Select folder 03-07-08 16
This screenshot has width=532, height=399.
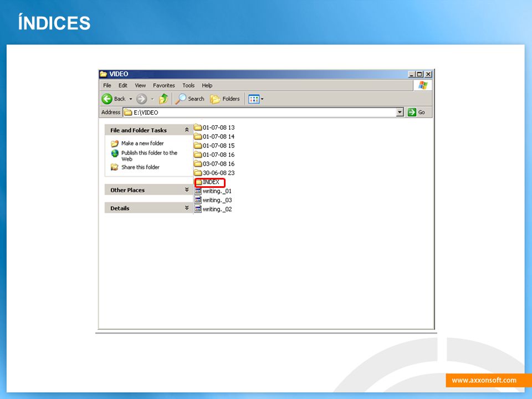(x=214, y=164)
